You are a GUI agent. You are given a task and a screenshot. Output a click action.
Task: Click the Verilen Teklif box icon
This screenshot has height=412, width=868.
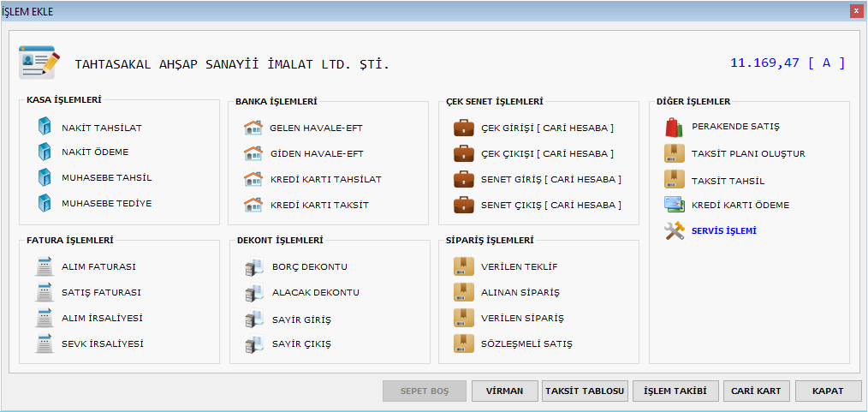point(464,266)
